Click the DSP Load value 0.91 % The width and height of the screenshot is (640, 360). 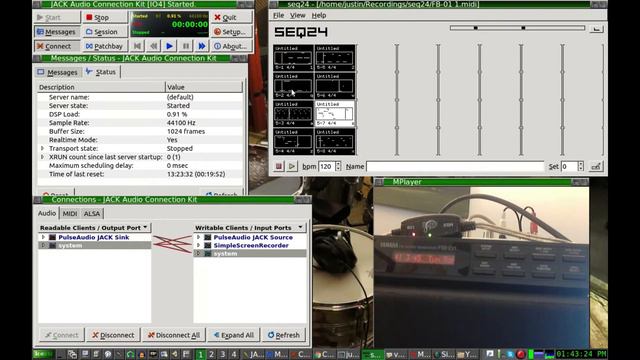pos(177,114)
